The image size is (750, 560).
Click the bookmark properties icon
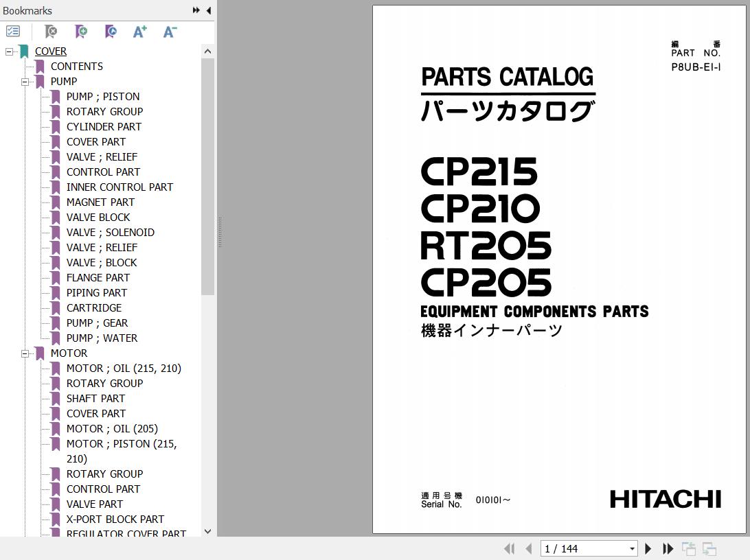(x=111, y=32)
